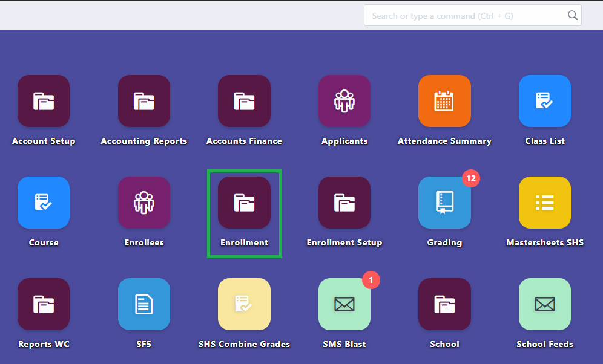Screen dimensions: 603x364
Task: Click the Accounts Finance label
Action: click(x=244, y=141)
